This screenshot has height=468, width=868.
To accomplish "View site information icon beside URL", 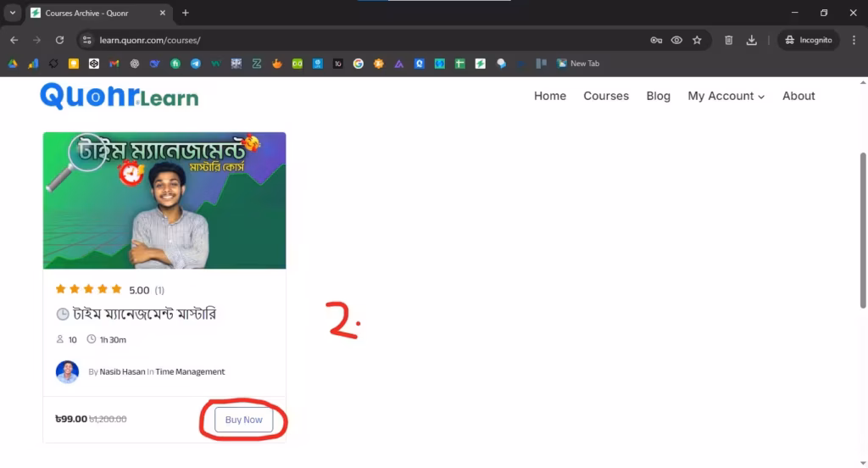I will click(87, 40).
